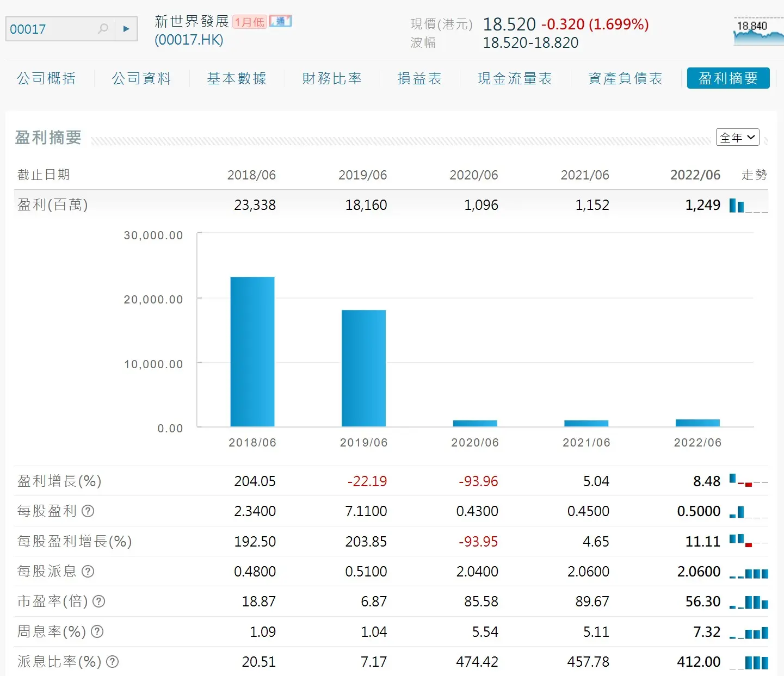
Task: Click the intraday price mini chart
Action: pyautogui.click(x=758, y=32)
